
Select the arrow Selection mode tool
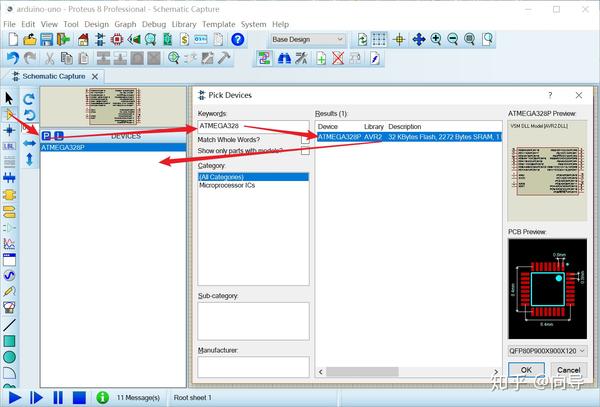9,98
